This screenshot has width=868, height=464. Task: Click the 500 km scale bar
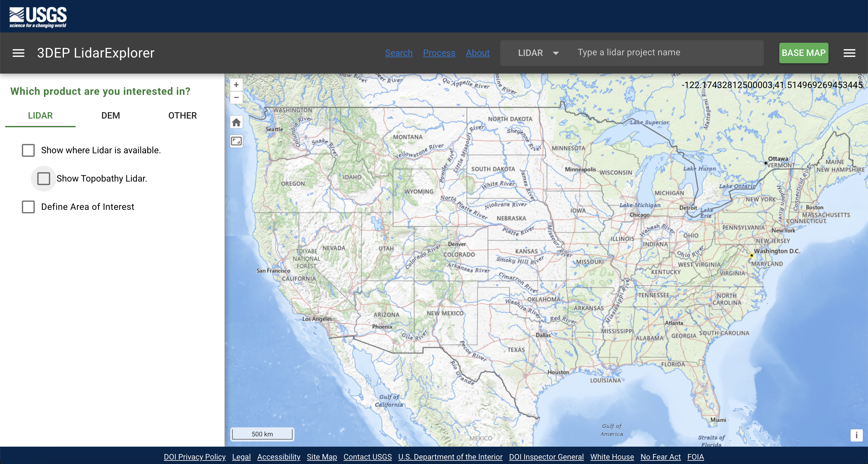coord(262,434)
